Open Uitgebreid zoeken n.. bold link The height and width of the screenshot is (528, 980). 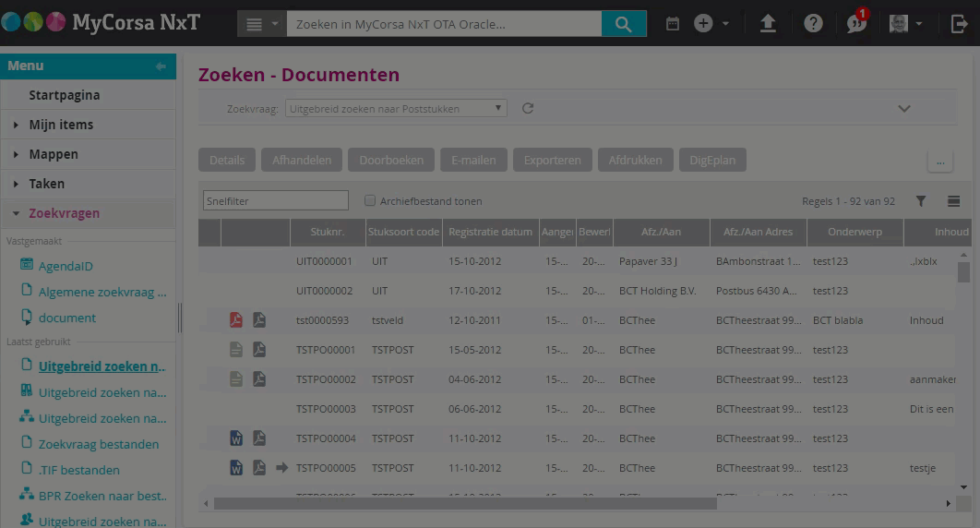(102, 366)
